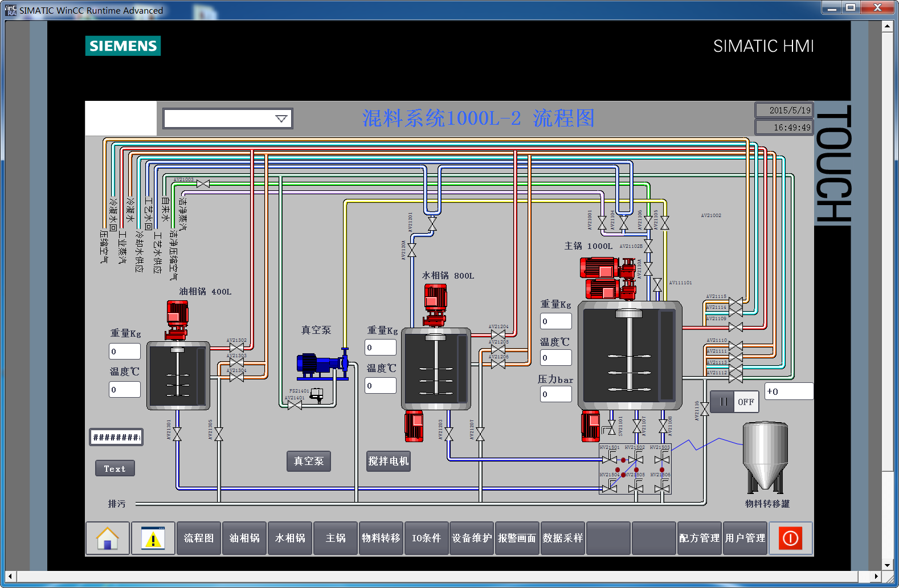This screenshot has height=588, width=899.
Task: Click the down arrow of vertical scrollbar
Action: 888,565
